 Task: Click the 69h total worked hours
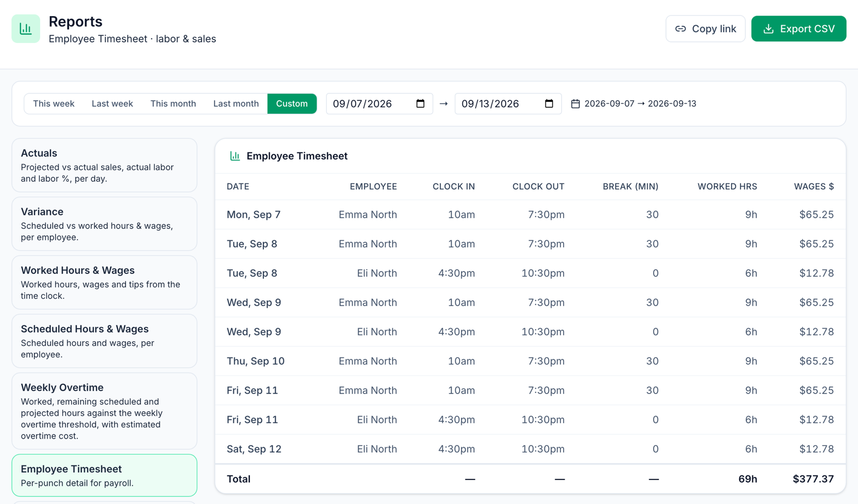pos(748,479)
